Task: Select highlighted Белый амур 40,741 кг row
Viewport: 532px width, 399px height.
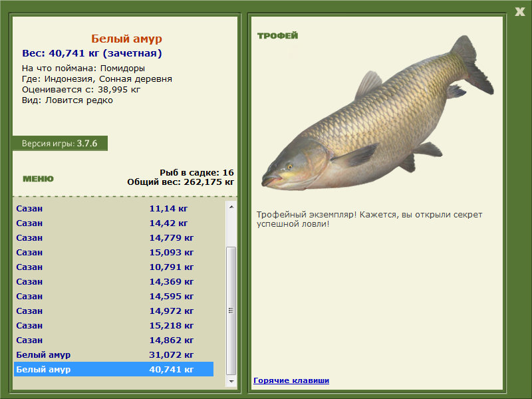Action: [114, 369]
